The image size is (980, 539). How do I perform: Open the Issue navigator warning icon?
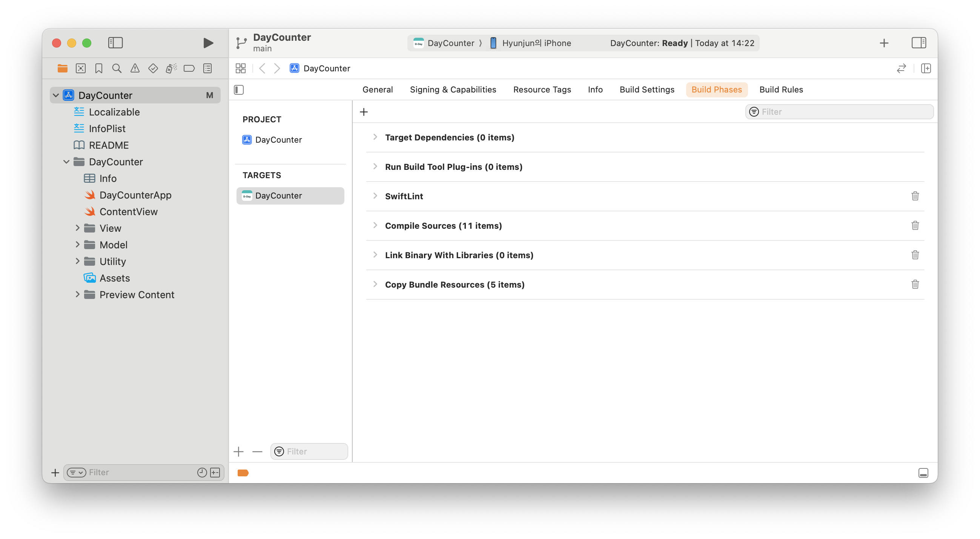[x=135, y=69]
